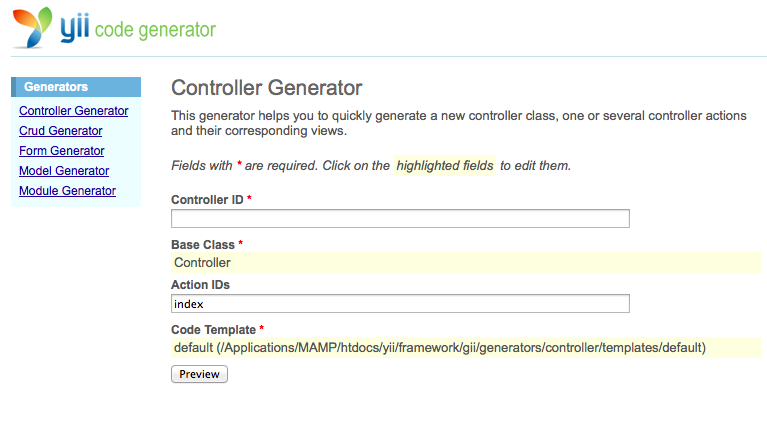Go to the Form Generator link
767x439 pixels.
click(x=62, y=151)
